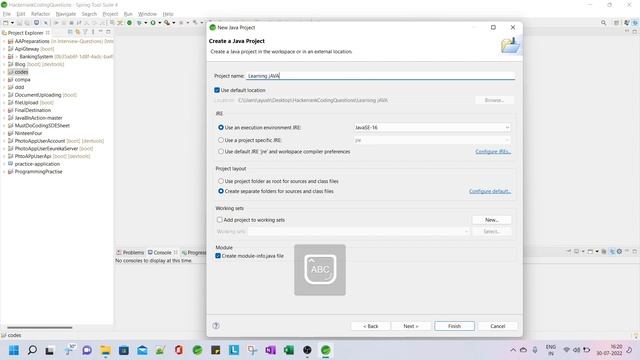Click the help question mark in the dialog
Screen dimensions: 640x360
[x=216, y=326]
